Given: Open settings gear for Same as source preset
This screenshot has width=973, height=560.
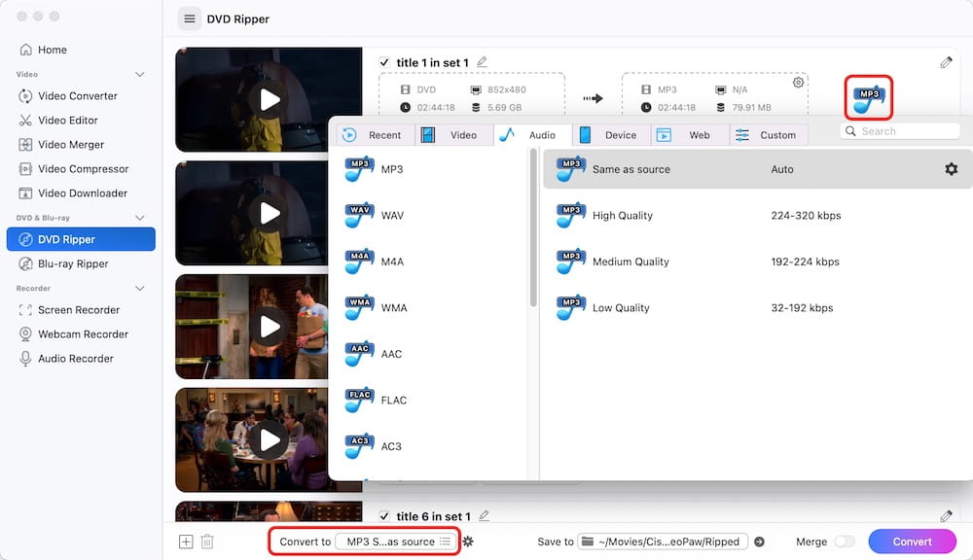Looking at the screenshot, I should 951,169.
